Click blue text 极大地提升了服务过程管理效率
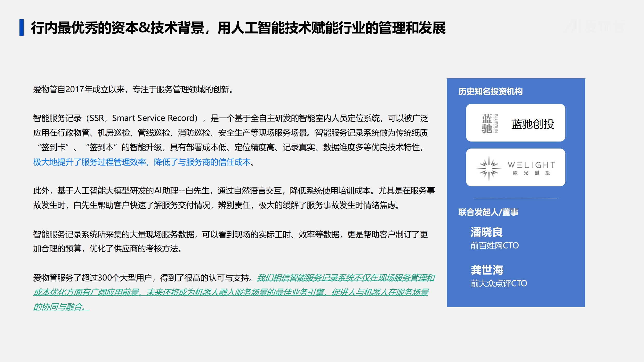Viewport: 644px width, 362px height. click(x=142, y=162)
